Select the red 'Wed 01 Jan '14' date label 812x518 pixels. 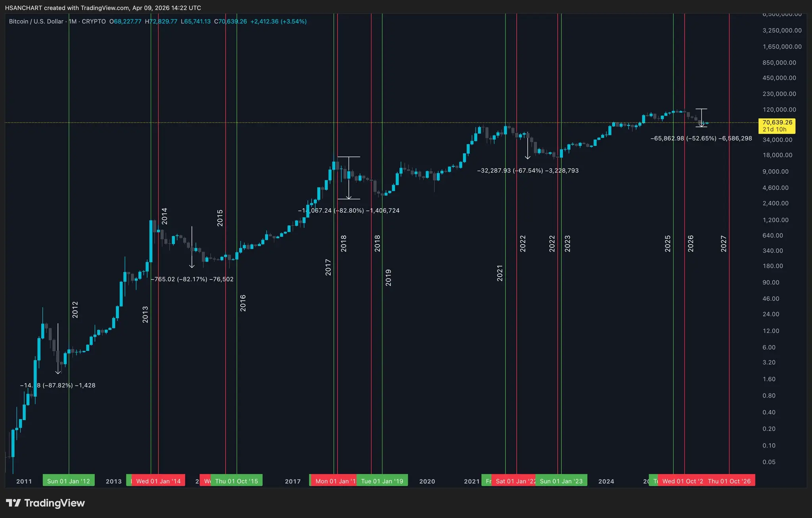[x=159, y=481]
